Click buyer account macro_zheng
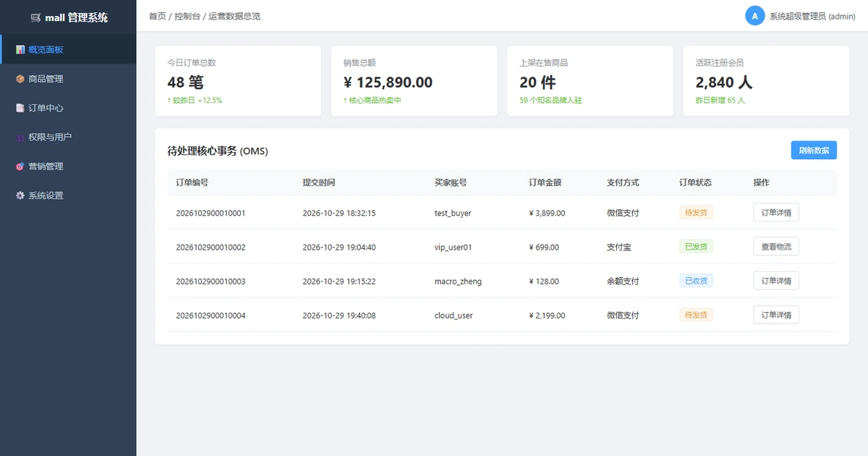Viewport: 868px width, 456px height. click(x=458, y=282)
